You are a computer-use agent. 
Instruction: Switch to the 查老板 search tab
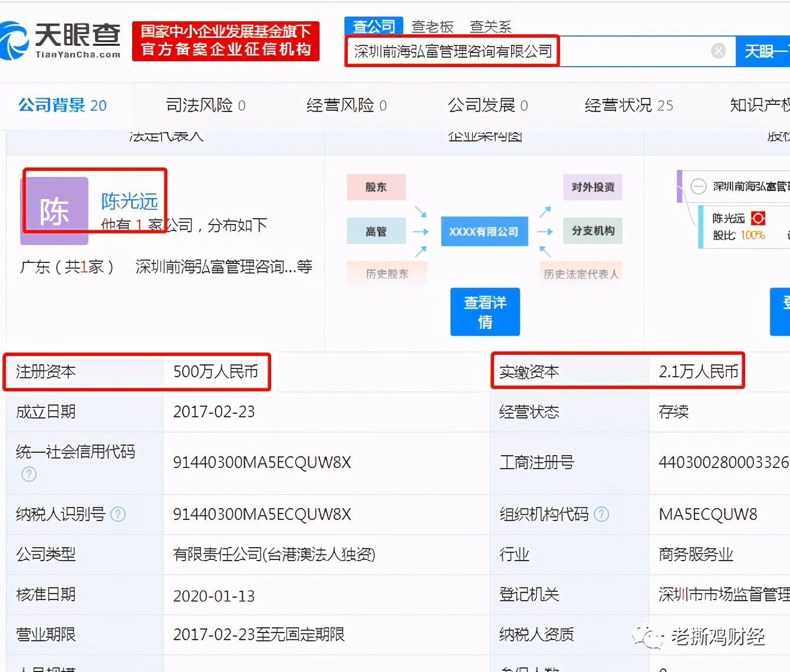tap(432, 27)
